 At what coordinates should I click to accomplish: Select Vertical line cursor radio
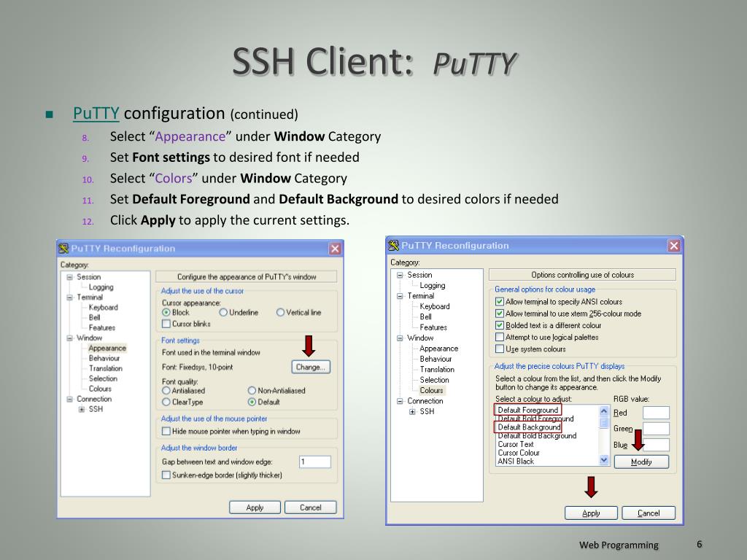coord(281,312)
